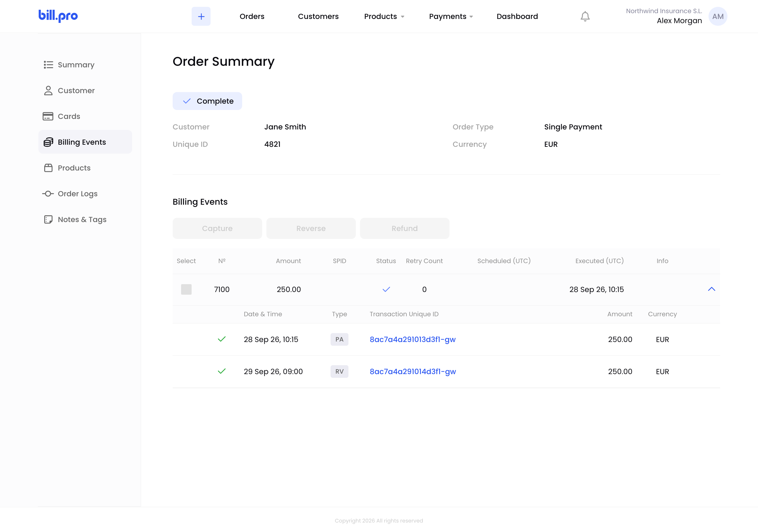758x532 pixels.
Task: Click the Scheduled (UTC) column header
Action: pos(504,261)
